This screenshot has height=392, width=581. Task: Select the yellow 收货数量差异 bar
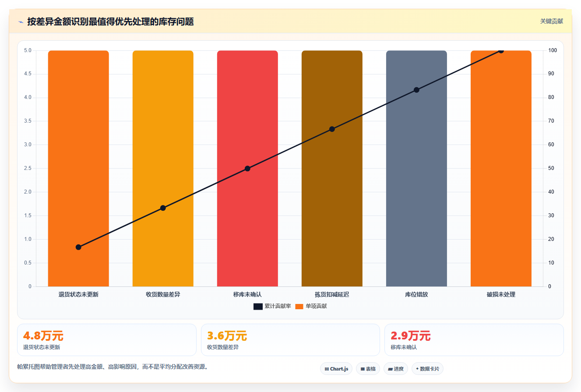coord(163,168)
